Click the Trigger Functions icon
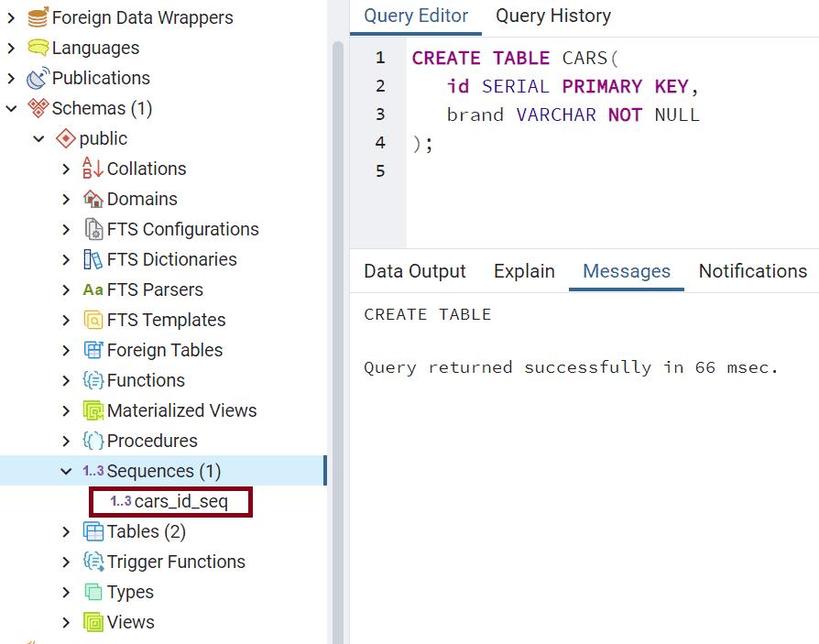The width and height of the screenshot is (819, 644). pyautogui.click(x=93, y=562)
